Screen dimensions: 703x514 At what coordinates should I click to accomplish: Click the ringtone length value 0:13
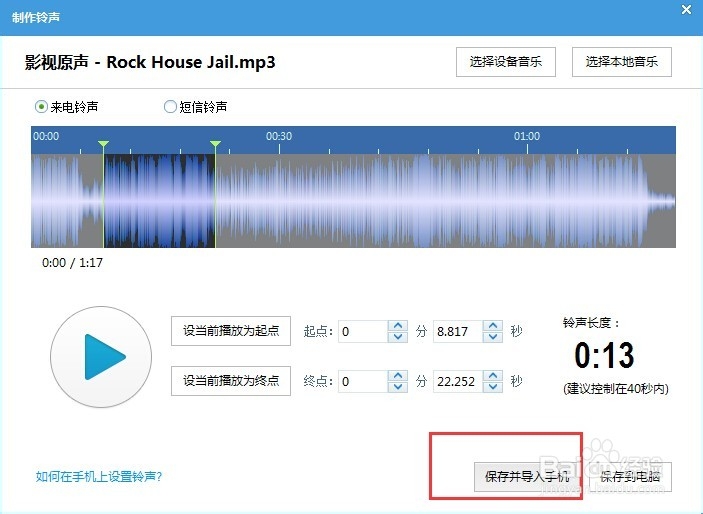click(x=604, y=355)
